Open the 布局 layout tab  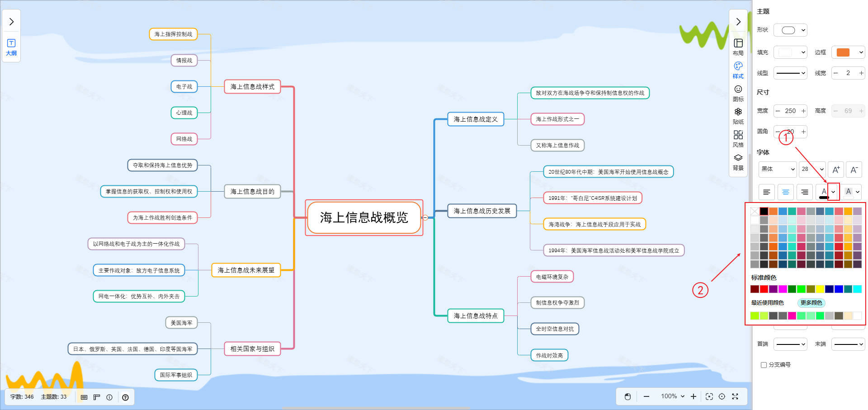[738, 47]
